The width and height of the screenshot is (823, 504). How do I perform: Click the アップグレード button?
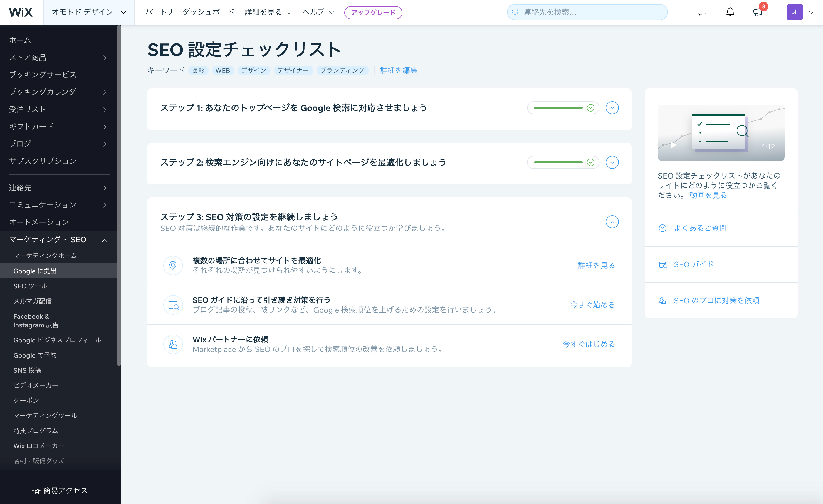[373, 13]
